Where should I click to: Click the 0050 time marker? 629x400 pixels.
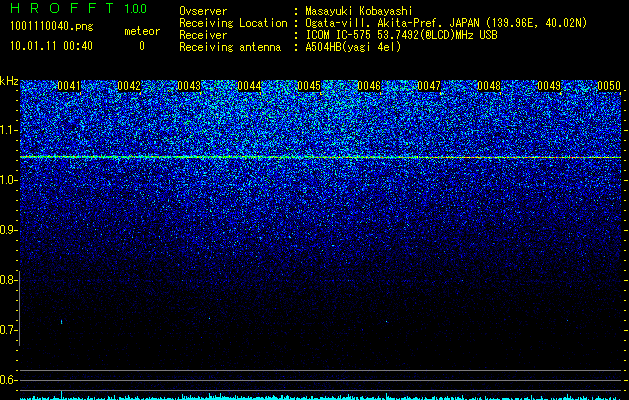pos(609,86)
